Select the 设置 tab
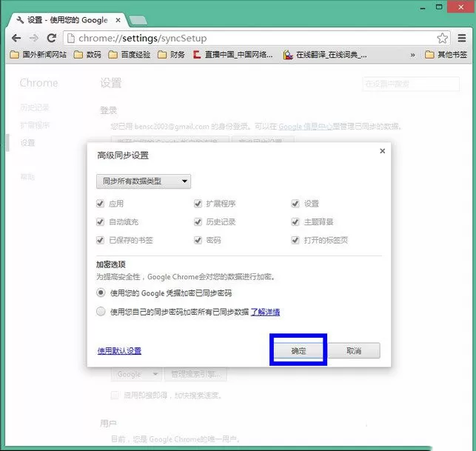Image resolution: width=476 pixels, height=451 pixels. (x=67, y=20)
